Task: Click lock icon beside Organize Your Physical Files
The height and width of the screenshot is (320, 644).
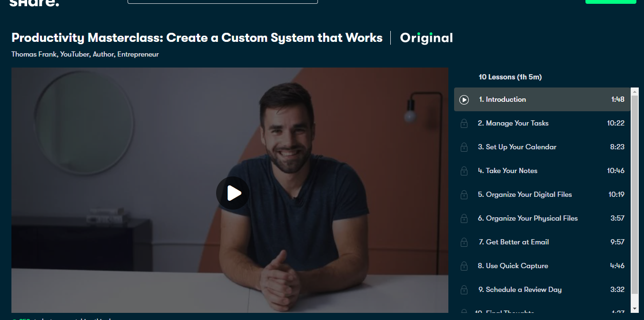Action: [x=464, y=219]
